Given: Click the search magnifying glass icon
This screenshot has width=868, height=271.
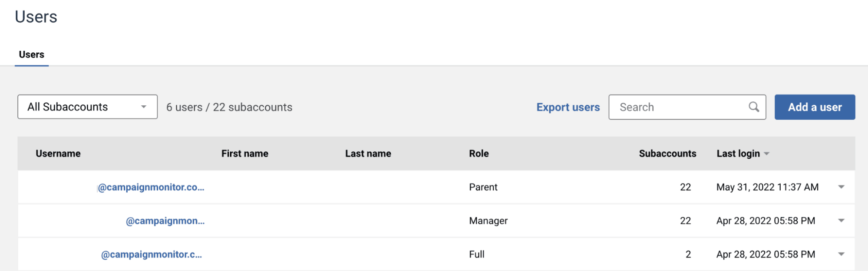Looking at the screenshot, I should coord(754,107).
